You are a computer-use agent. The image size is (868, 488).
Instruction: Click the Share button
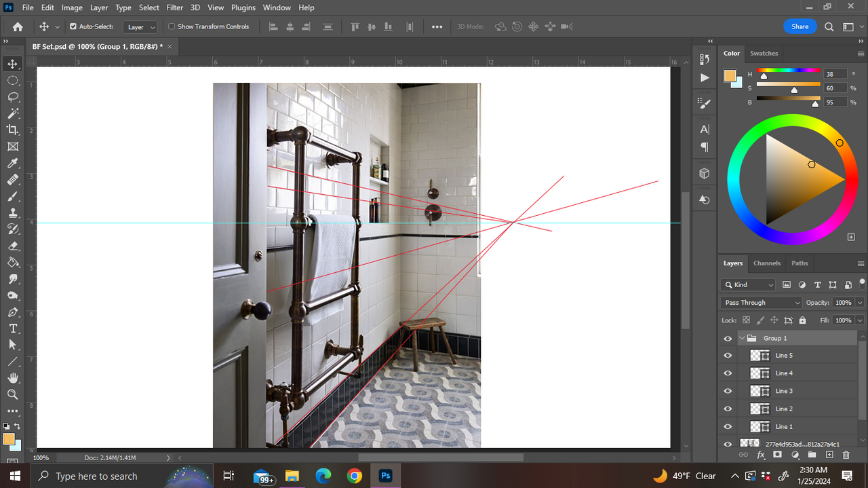800,26
